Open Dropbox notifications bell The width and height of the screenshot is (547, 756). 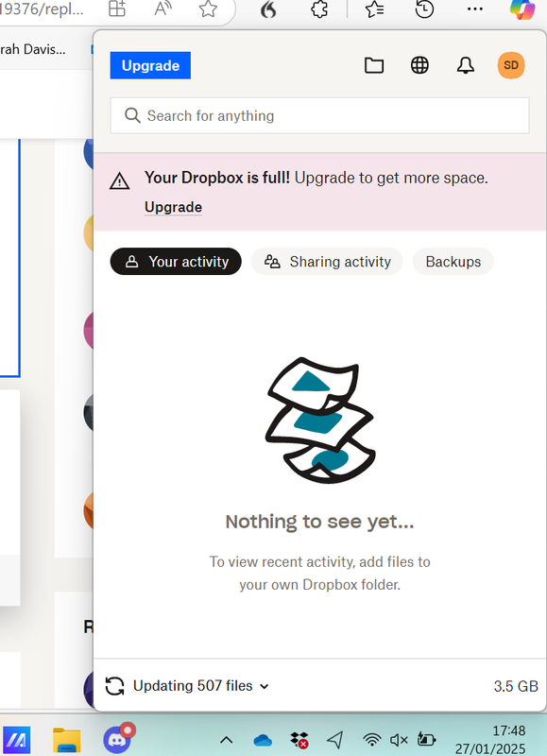click(x=465, y=65)
